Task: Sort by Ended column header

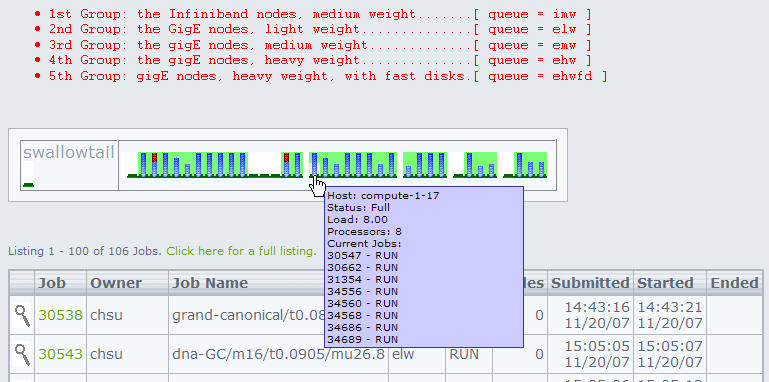Action: 734,283
